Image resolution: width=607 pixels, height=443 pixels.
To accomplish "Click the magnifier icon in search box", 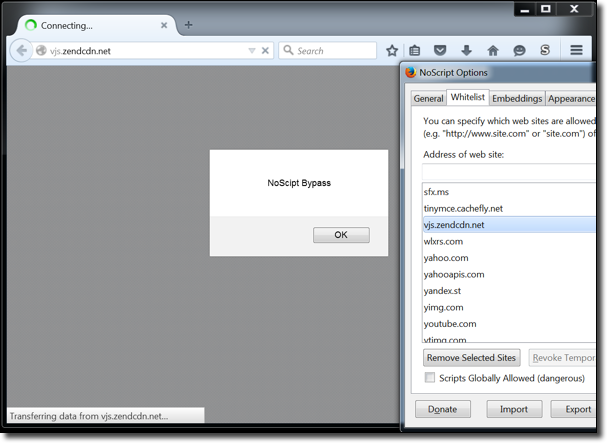I will (x=288, y=50).
